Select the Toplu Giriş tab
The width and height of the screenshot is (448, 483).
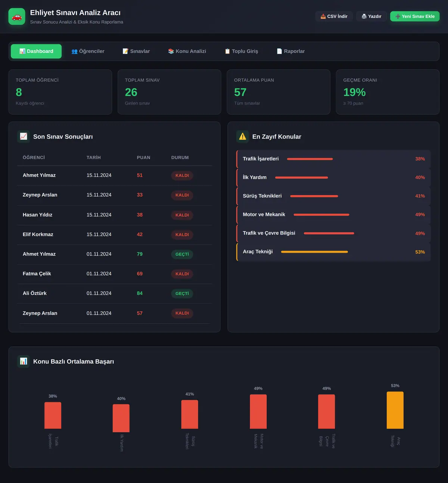tap(241, 51)
